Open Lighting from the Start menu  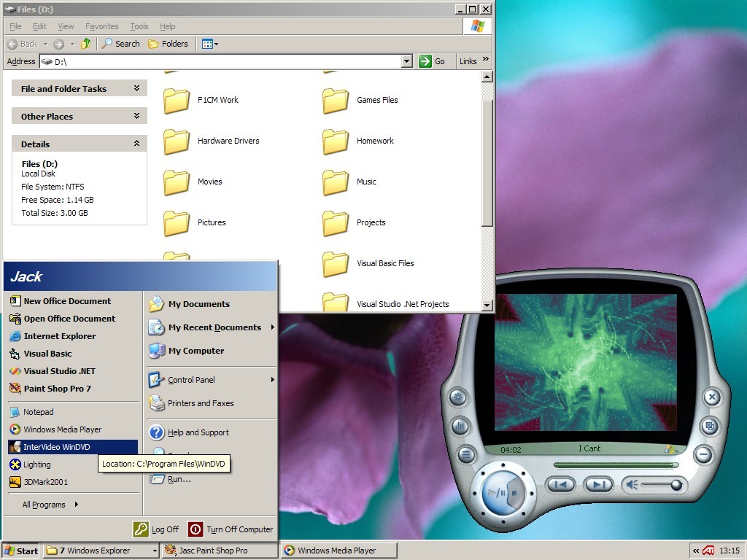pyautogui.click(x=73, y=464)
